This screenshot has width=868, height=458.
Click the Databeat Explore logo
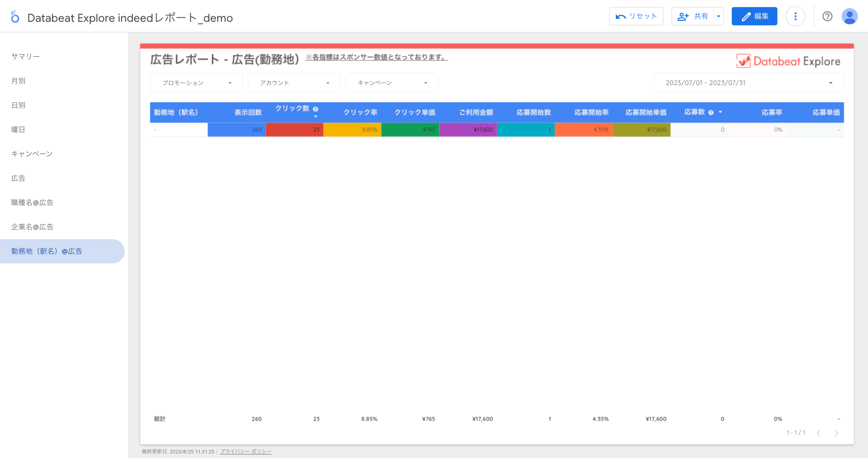tap(788, 61)
